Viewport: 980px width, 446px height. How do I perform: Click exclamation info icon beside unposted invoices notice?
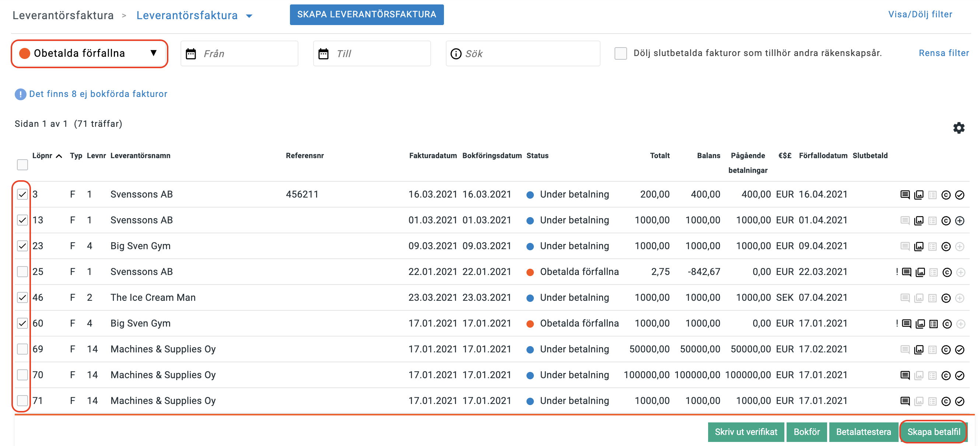pyautogui.click(x=20, y=94)
